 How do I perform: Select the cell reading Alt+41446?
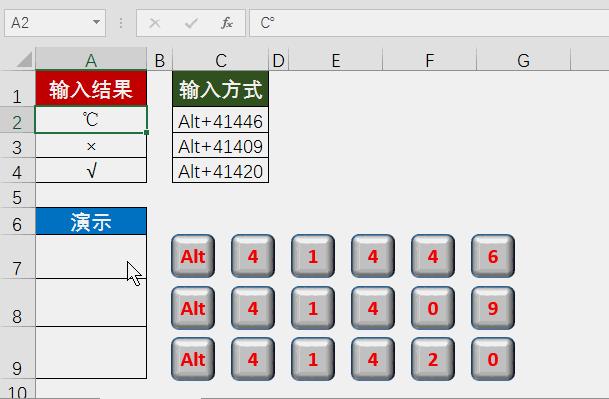(x=221, y=120)
